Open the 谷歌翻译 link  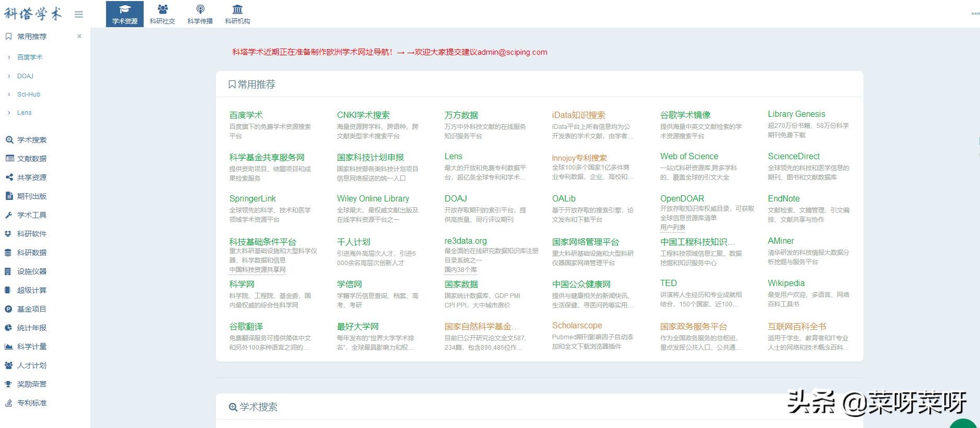[246, 326]
